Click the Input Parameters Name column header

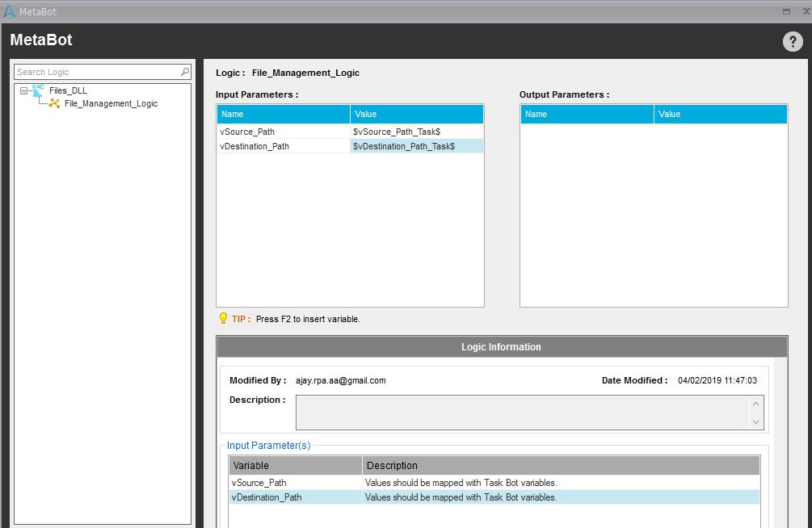pyautogui.click(x=283, y=114)
